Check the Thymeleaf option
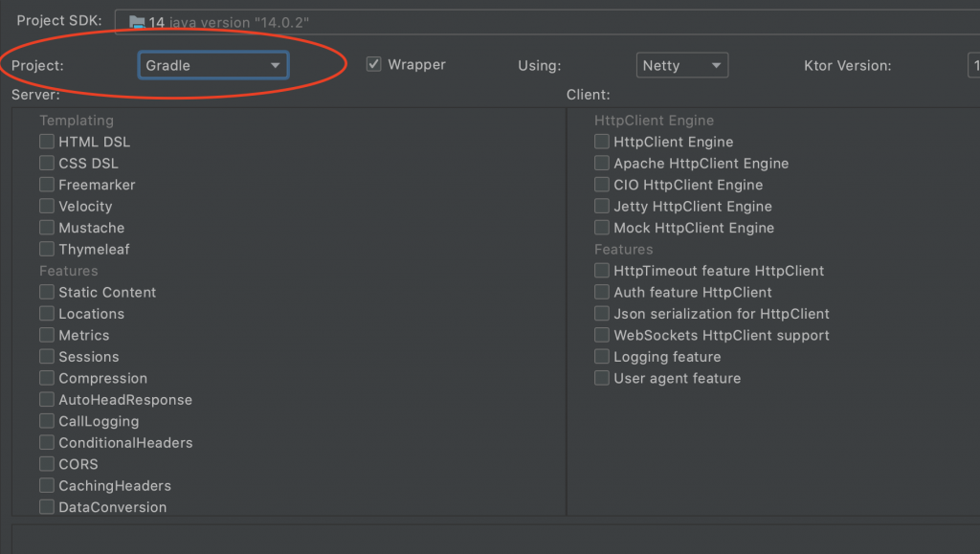This screenshot has width=980, height=554. [47, 249]
